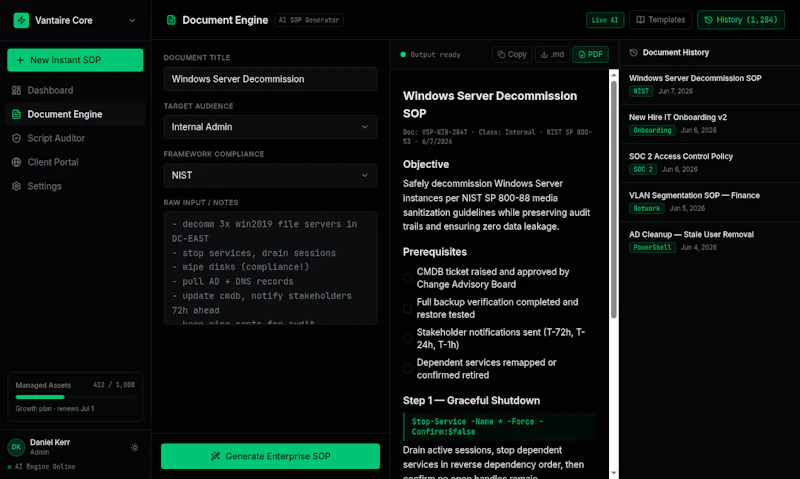Click Generate Enterprise SOP button
800x479 pixels.
[x=270, y=456]
